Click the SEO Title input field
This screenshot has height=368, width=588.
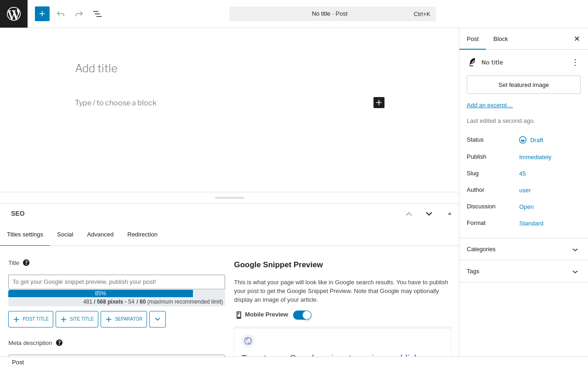[117, 282]
